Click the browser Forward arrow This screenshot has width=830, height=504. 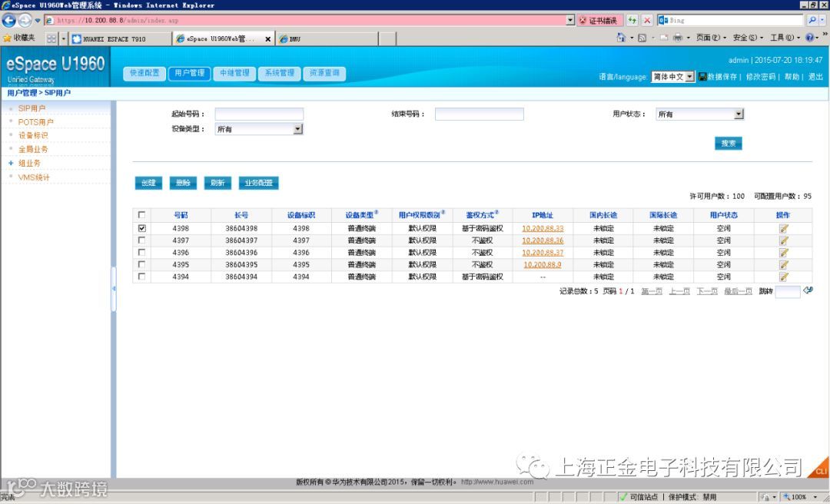[25, 21]
